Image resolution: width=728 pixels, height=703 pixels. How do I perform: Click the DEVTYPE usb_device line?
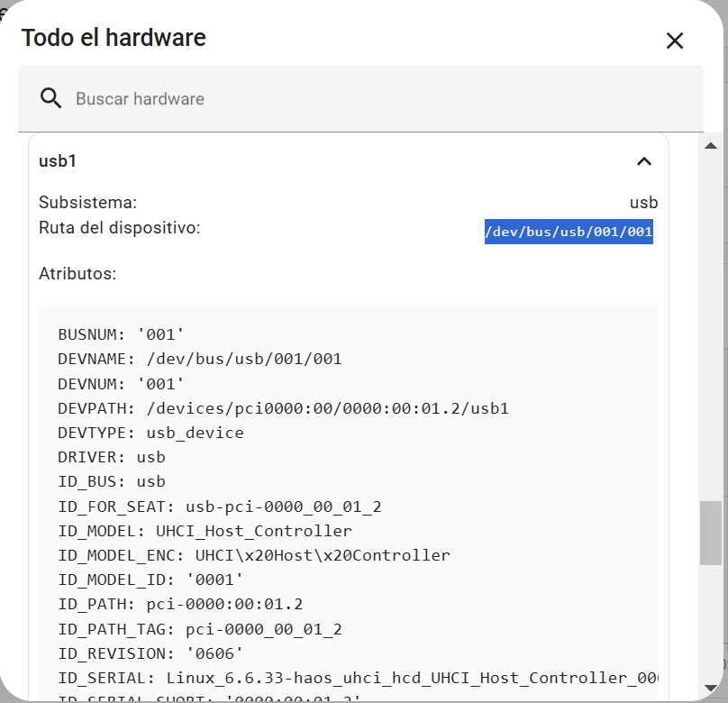(x=150, y=433)
